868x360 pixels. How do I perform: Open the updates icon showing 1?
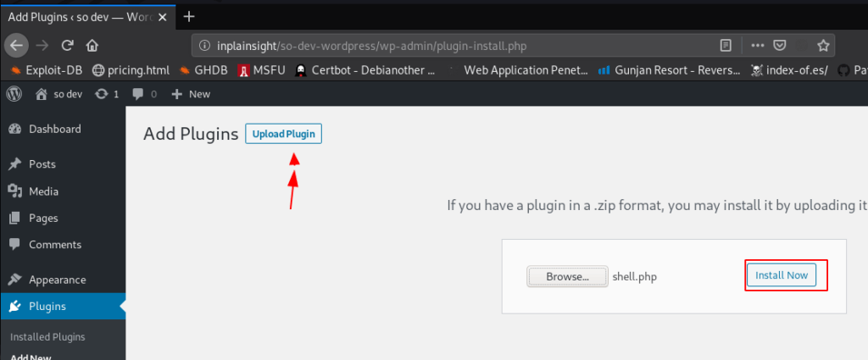pyautogui.click(x=107, y=94)
